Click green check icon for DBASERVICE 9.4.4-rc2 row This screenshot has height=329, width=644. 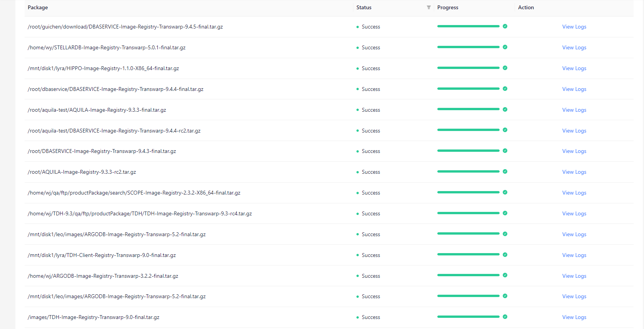[505, 130]
